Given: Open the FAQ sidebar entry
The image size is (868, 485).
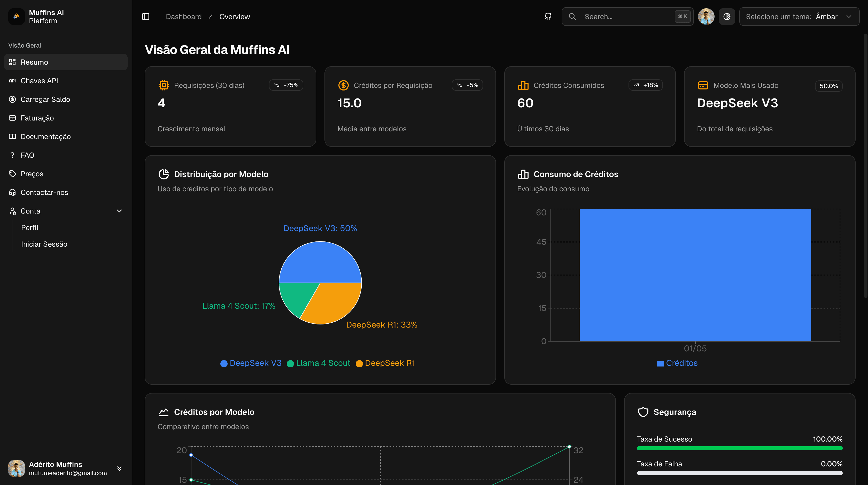Looking at the screenshot, I should pos(66,155).
